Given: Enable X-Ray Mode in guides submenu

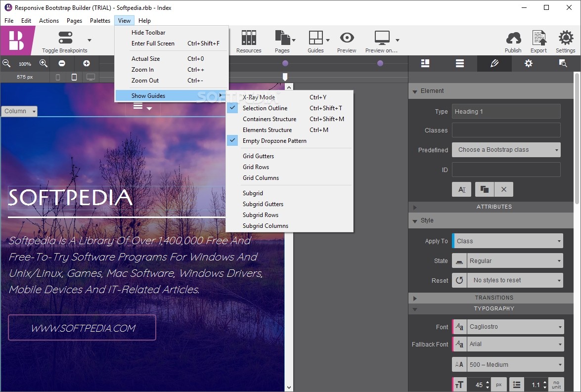Looking at the screenshot, I should (x=259, y=97).
